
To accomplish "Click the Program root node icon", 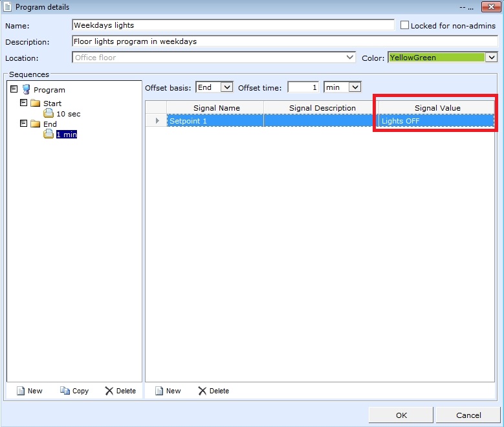I will coord(26,90).
